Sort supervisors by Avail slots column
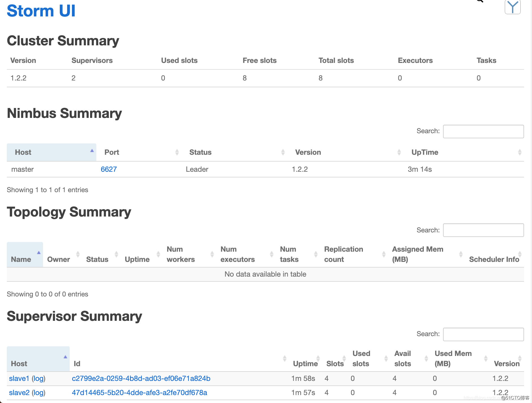This screenshot has width=532, height=403. (x=410, y=359)
